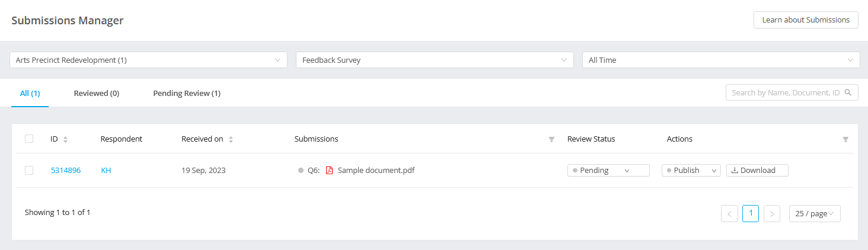Viewport: 868px width, 250px height.
Task: Check the box for submission 5314896
Action: 29,170
